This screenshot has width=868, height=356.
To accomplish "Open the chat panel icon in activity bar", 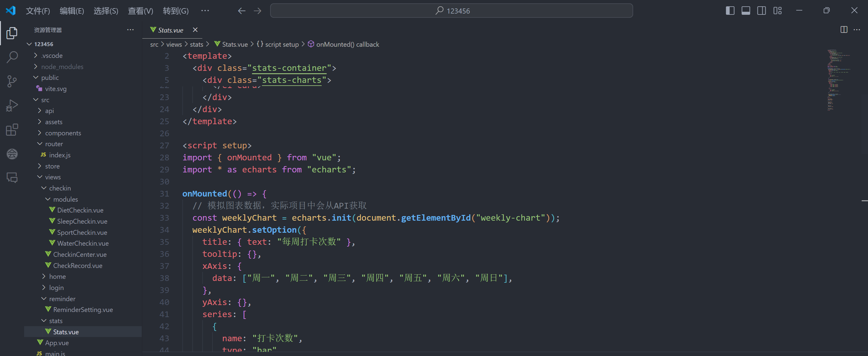I will tap(12, 178).
